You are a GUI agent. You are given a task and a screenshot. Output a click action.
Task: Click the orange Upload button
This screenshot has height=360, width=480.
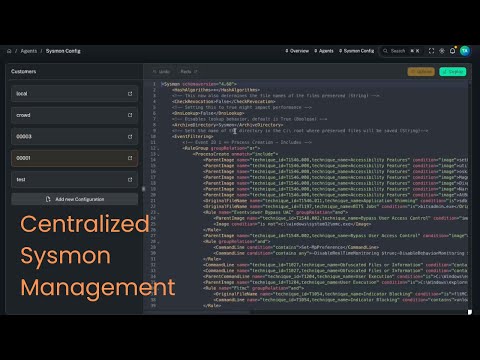pos(421,72)
